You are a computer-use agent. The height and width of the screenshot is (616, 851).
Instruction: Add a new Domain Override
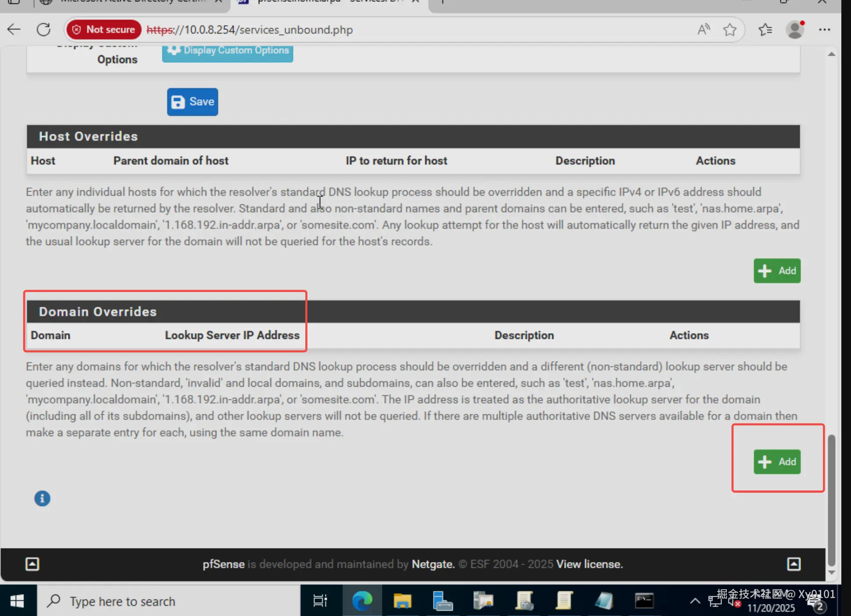[777, 462]
